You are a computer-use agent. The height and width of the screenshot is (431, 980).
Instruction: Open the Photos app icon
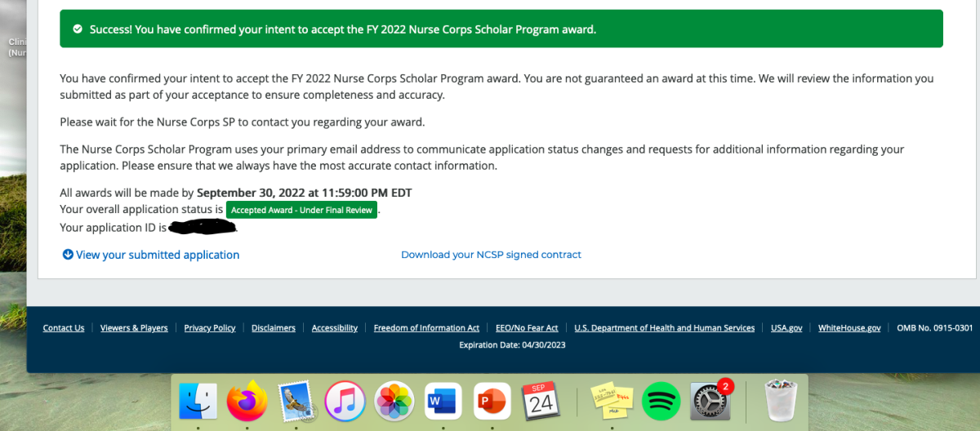pos(394,402)
